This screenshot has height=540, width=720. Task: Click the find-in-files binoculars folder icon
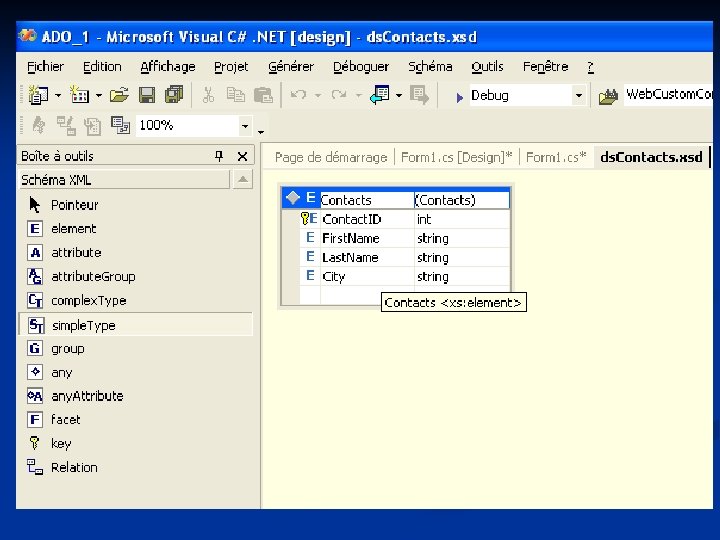(608, 96)
